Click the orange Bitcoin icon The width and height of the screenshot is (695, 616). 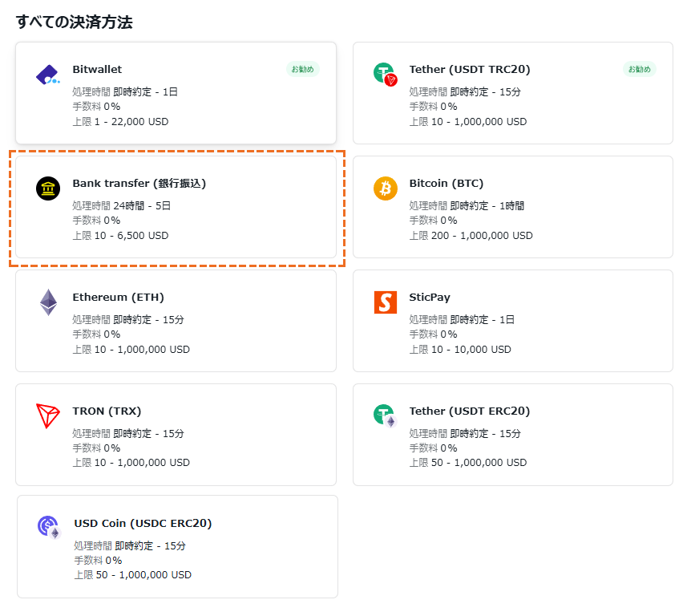pyautogui.click(x=385, y=188)
